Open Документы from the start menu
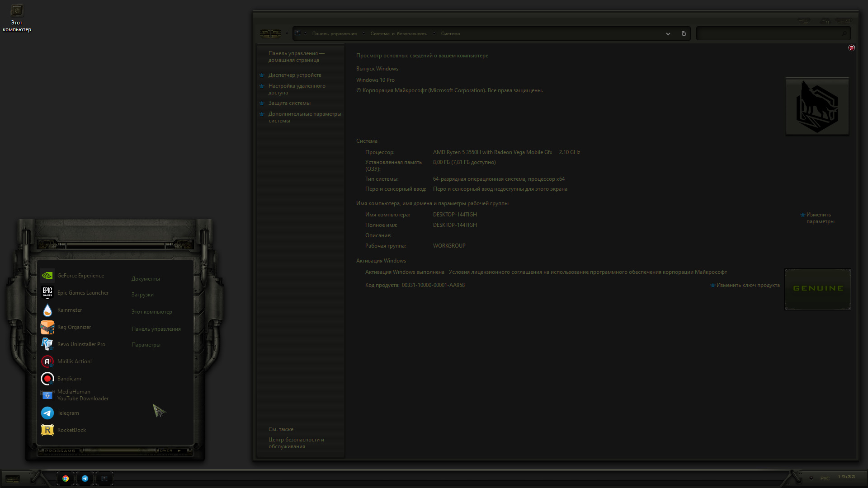This screenshot has width=868, height=488. pos(146,279)
